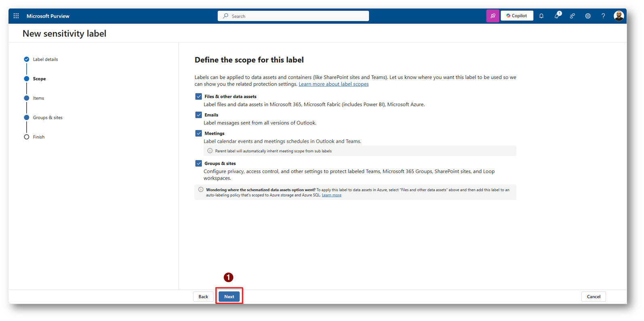644x321 pixels.
Task: Uncheck the Files & other data assets checkbox
Action: click(x=198, y=97)
